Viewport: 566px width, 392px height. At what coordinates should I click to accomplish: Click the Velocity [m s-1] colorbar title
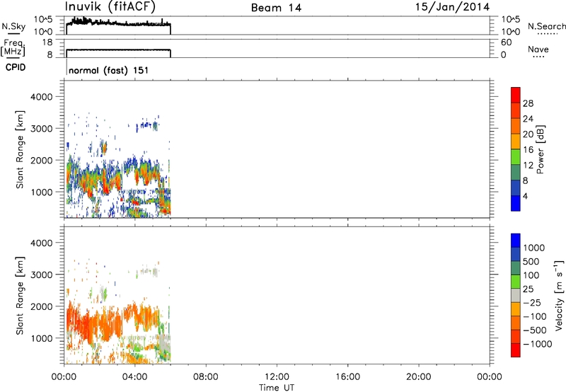coord(559,296)
